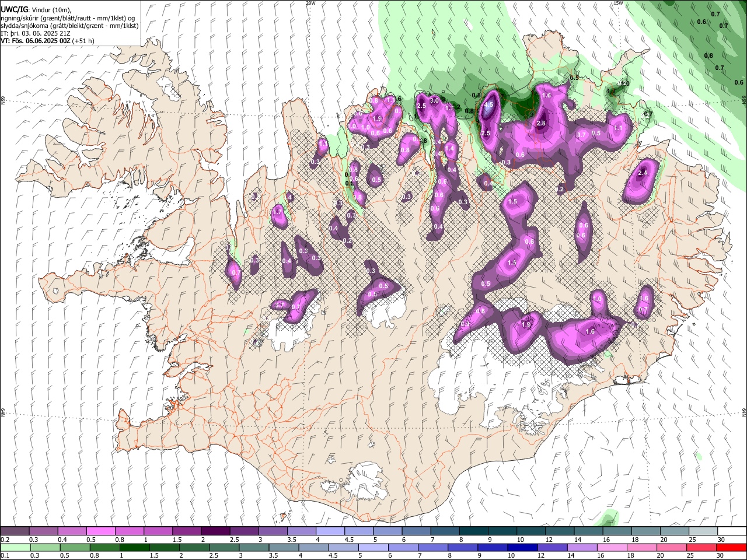The width and height of the screenshot is (747, 560).
Task: Click the '0.2' label on the top scale row
Action: pos(5,540)
